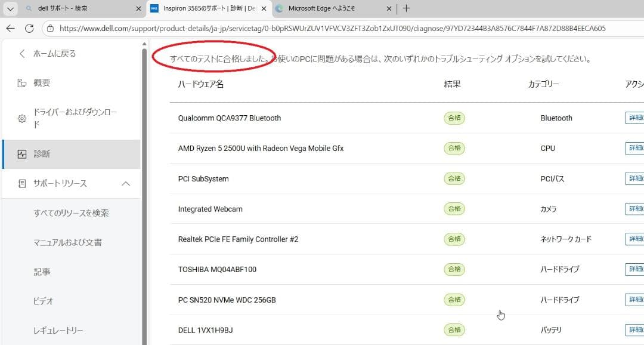Click the back navigation arrow
644x345 pixels.
click(10, 27)
